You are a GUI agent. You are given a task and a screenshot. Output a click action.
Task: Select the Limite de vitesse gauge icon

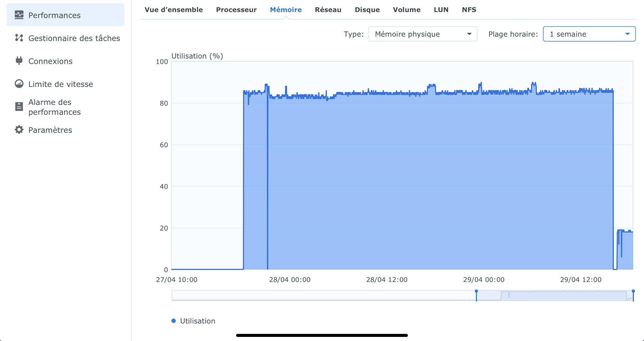(x=19, y=84)
